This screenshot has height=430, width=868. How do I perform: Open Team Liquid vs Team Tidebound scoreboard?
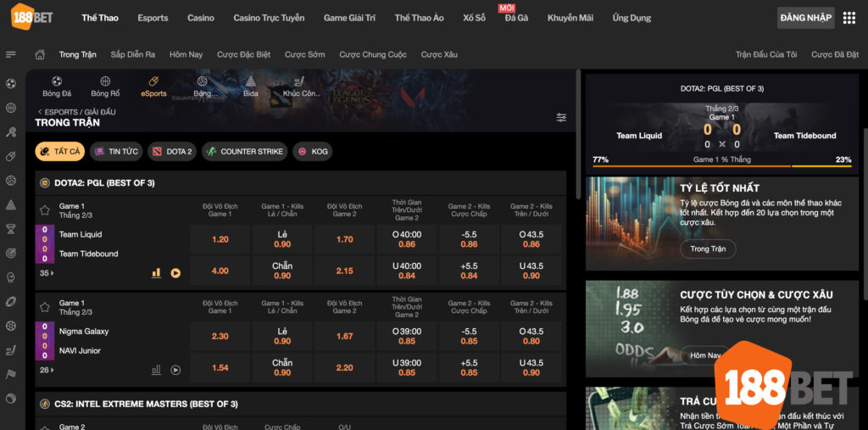722,129
